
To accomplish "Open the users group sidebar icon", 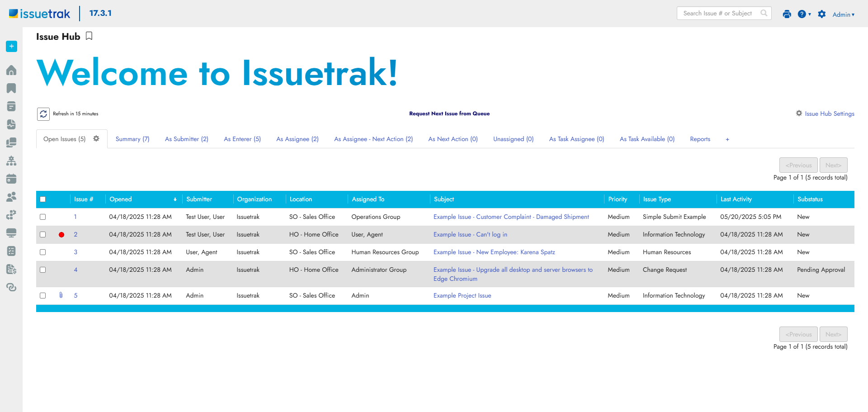I will (x=12, y=197).
